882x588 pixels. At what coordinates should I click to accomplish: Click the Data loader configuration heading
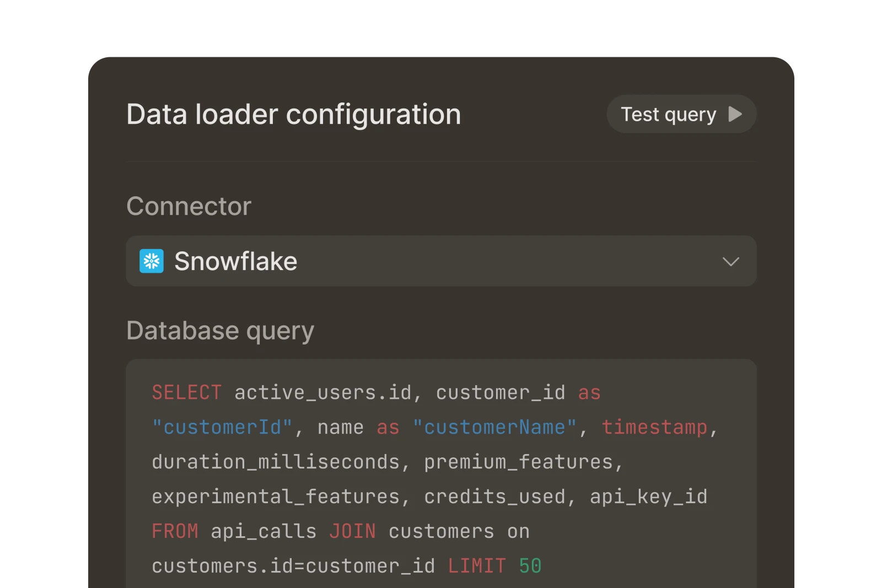pyautogui.click(x=294, y=115)
